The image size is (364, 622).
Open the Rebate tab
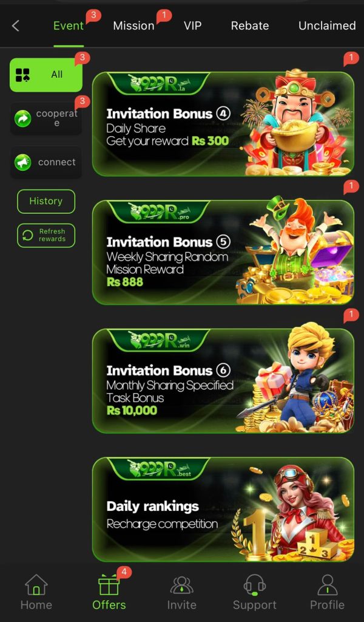(x=250, y=26)
